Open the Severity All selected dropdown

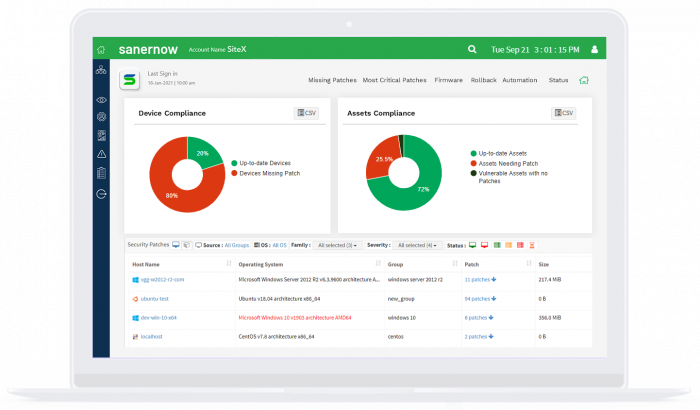point(417,245)
